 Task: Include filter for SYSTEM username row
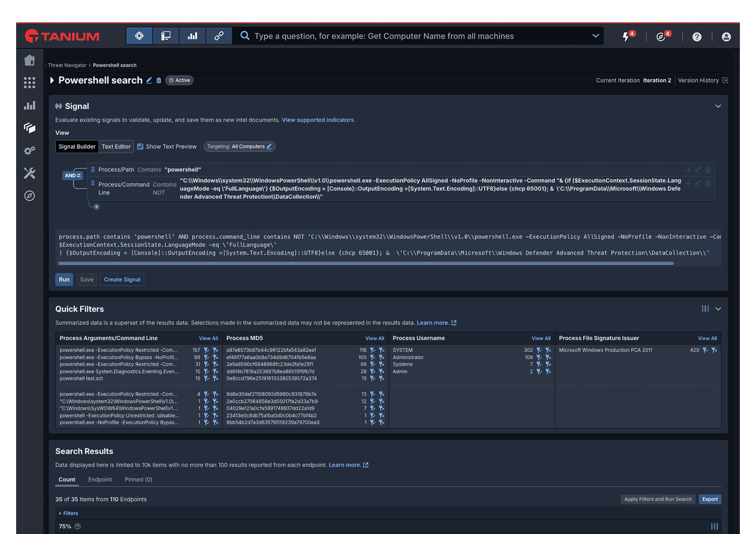[539, 350]
